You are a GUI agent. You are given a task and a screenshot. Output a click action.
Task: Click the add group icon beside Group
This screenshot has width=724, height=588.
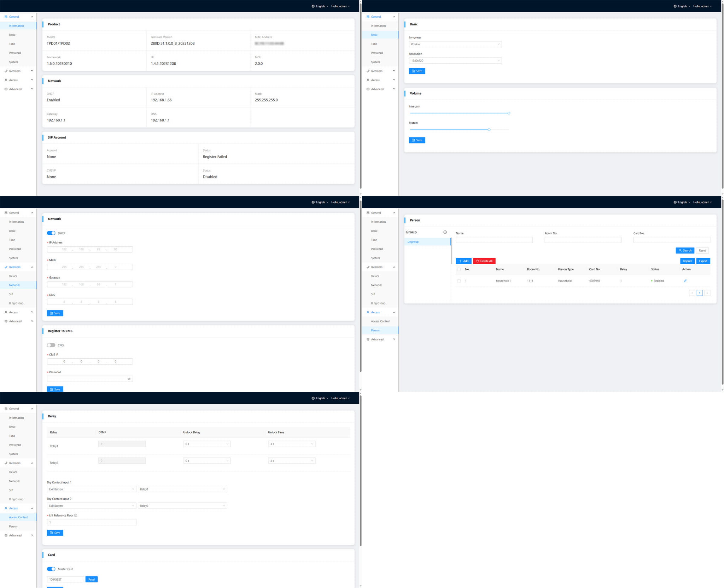click(445, 232)
